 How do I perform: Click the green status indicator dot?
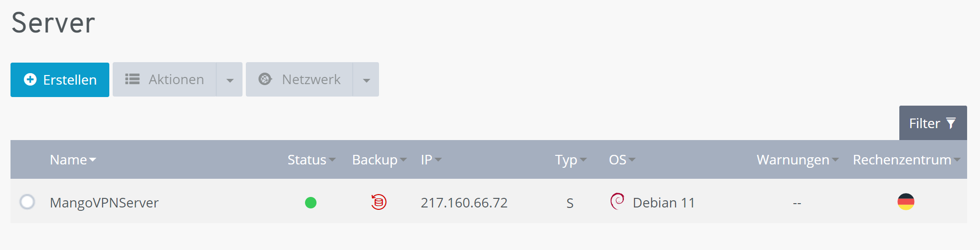click(x=311, y=203)
